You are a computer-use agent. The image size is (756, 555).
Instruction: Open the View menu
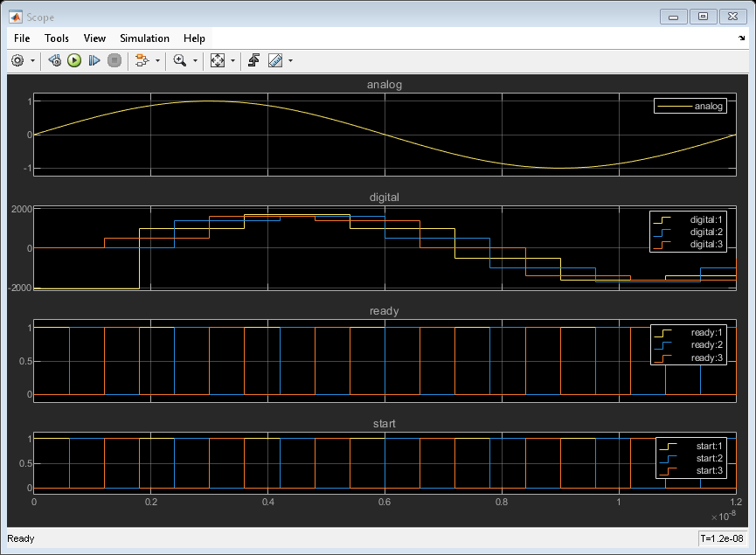[94, 38]
